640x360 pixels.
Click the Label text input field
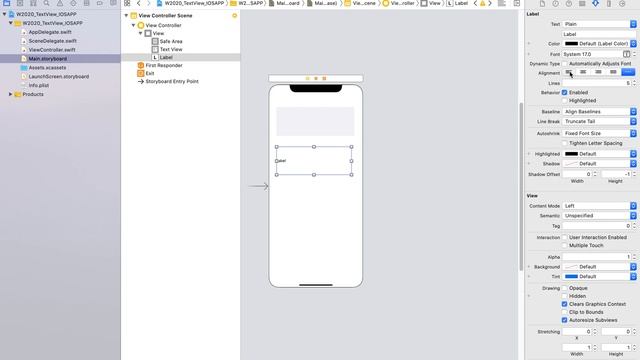point(599,34)
